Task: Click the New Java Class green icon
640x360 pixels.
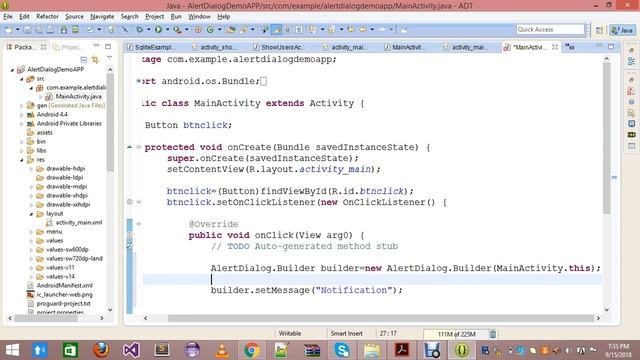Action: (210, 30)
